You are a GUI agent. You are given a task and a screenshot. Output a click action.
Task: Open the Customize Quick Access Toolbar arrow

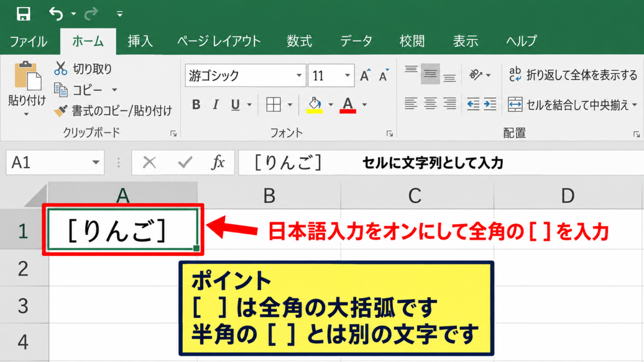coord(119,14)
